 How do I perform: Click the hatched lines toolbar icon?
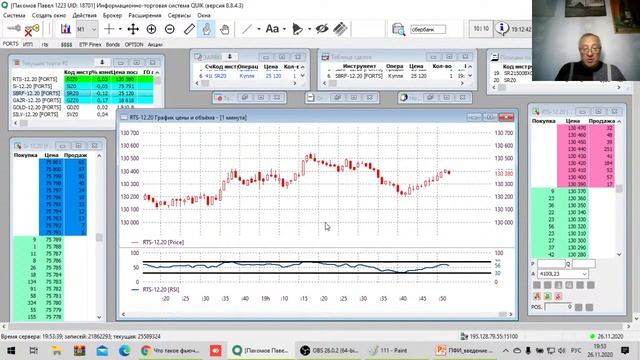pos(340,29)
